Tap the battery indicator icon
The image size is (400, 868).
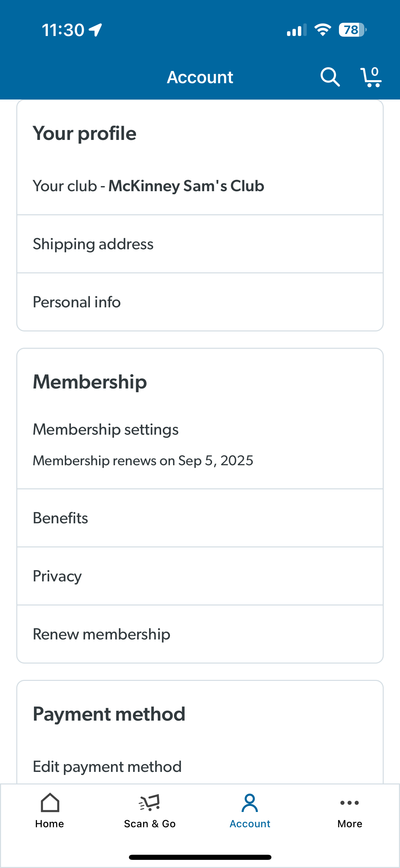click(x=352, y=30)
